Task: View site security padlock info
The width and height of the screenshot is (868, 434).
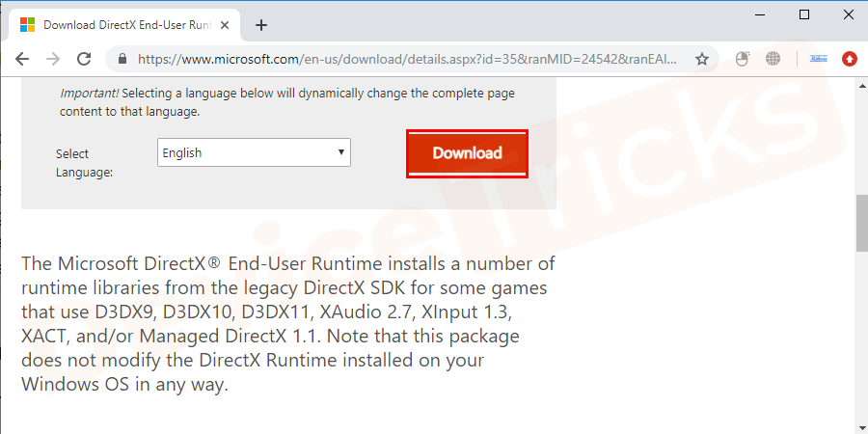Action: (x=122, y=59)
